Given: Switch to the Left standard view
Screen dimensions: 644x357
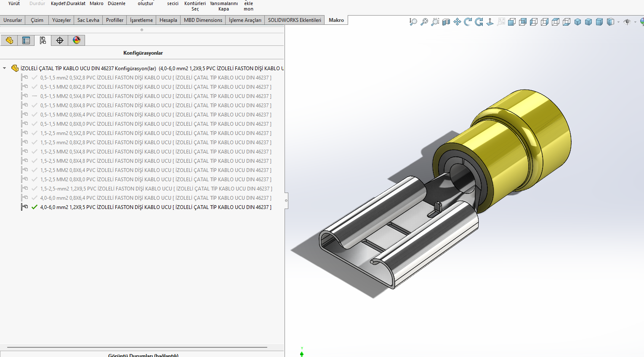Looking at the screenshot, I should (534, 22).
